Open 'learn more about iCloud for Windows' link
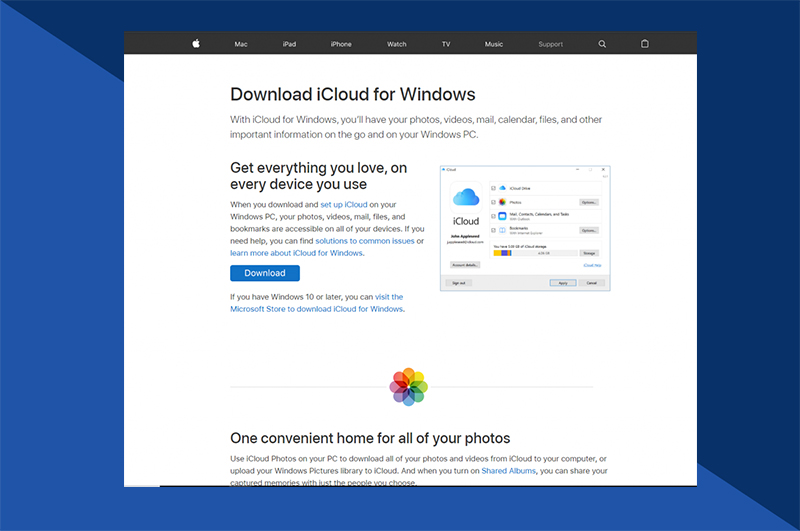800x531 pixels. [x=296, y=253]
